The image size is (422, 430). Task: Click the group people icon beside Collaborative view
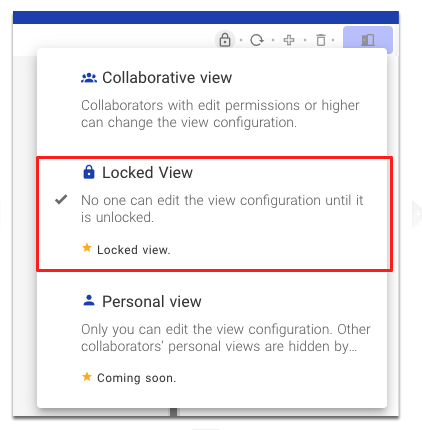tap(89, 78)
